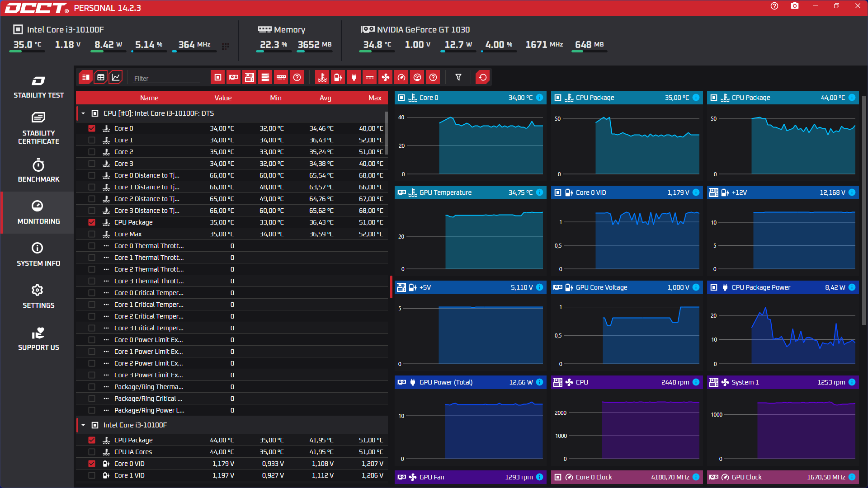Image resolution: width=868 pixels, height=488 pixels.
Task: Toggle the temperature sensor type filter
Action: (x=322, y=77)
